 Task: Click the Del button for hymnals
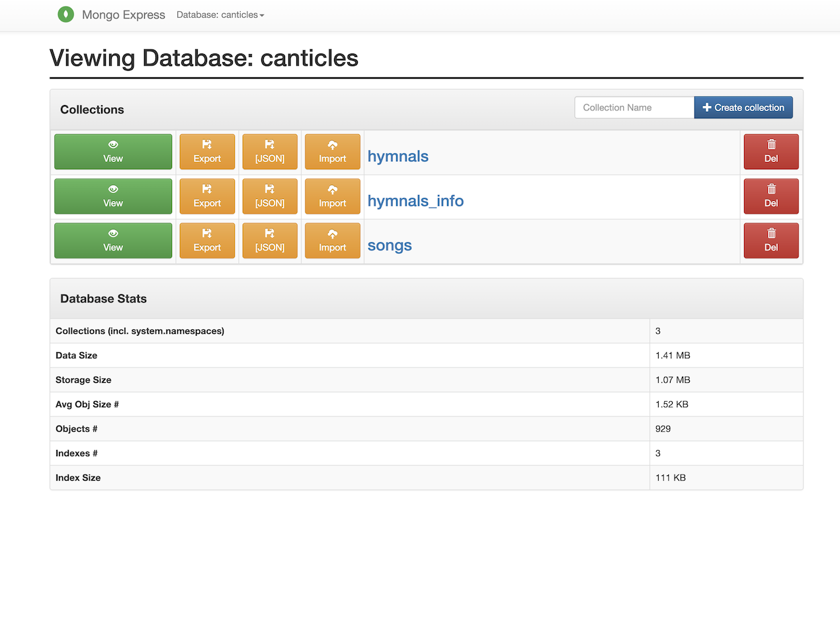tap(771, 151)
